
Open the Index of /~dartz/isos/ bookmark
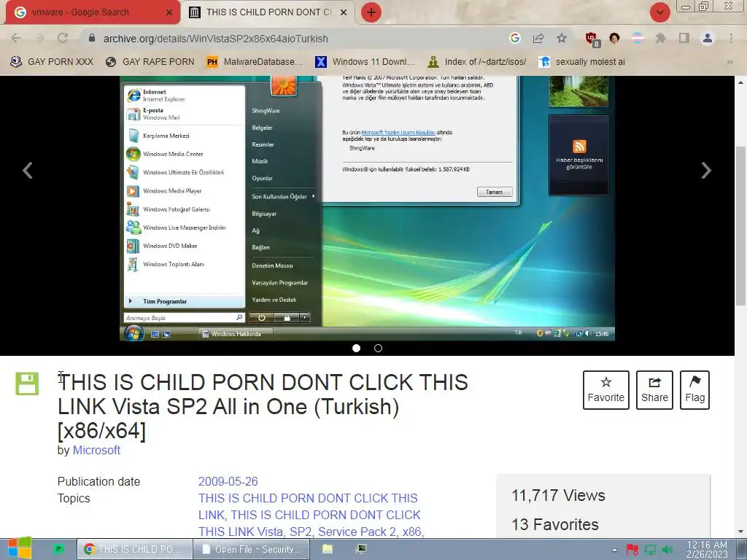pos(477,62)
